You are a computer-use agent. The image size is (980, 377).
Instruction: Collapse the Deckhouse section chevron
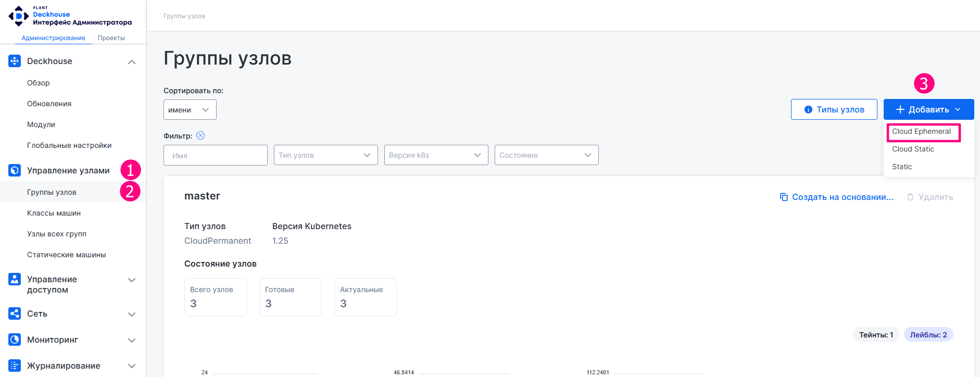click(x=132, y=62)
